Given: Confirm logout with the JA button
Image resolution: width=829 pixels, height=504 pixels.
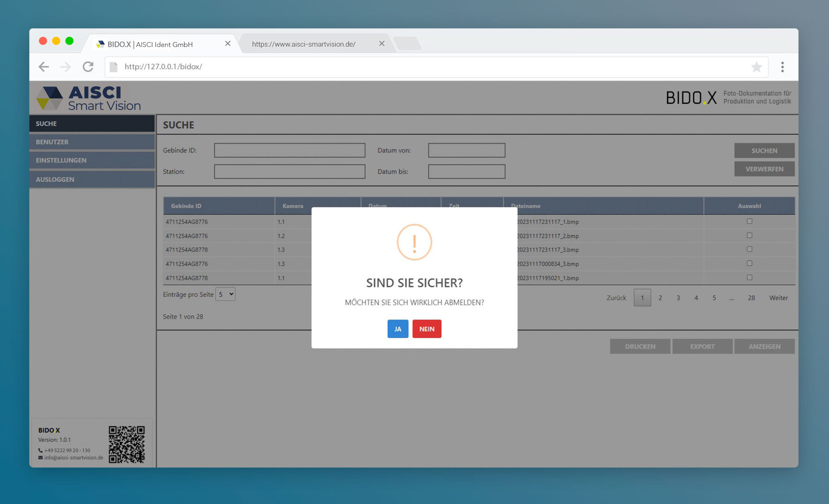Looking at the screenshot, I should (397, 329).
